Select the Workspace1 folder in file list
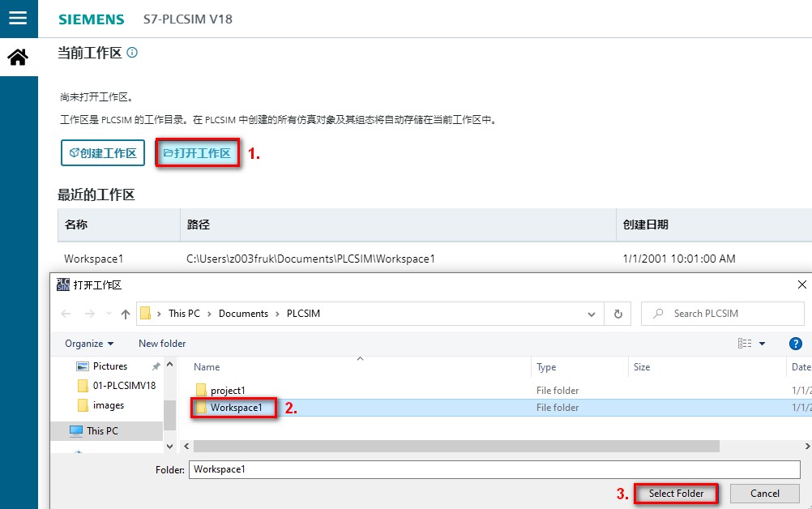Image resolution: width=812 pixels, height=509 pixels. tap(236, 408)
